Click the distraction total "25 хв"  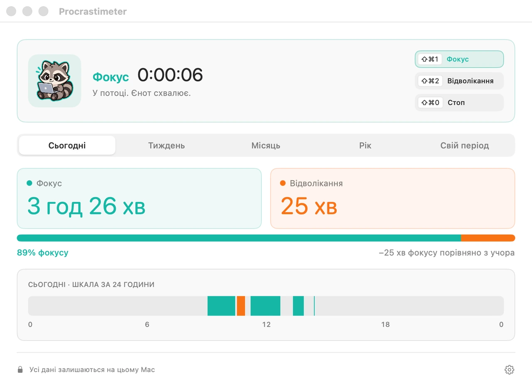point(309,206)
